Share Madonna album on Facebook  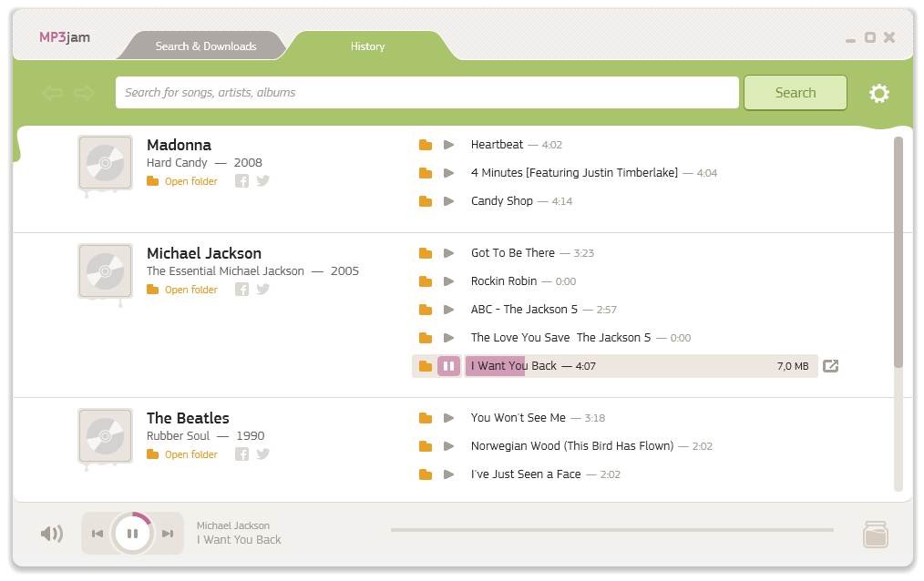241,180
